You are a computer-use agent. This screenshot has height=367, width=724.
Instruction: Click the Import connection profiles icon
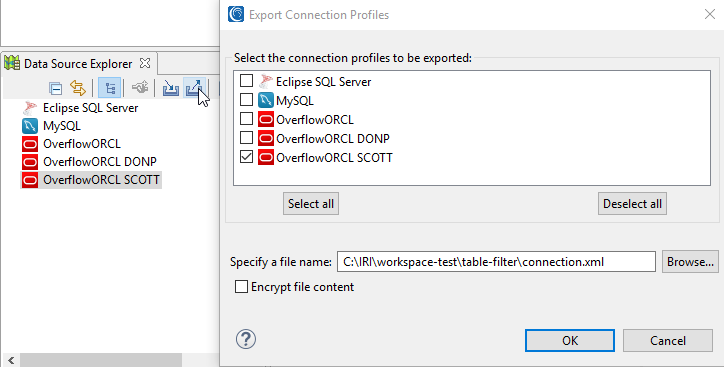[171, 88]
